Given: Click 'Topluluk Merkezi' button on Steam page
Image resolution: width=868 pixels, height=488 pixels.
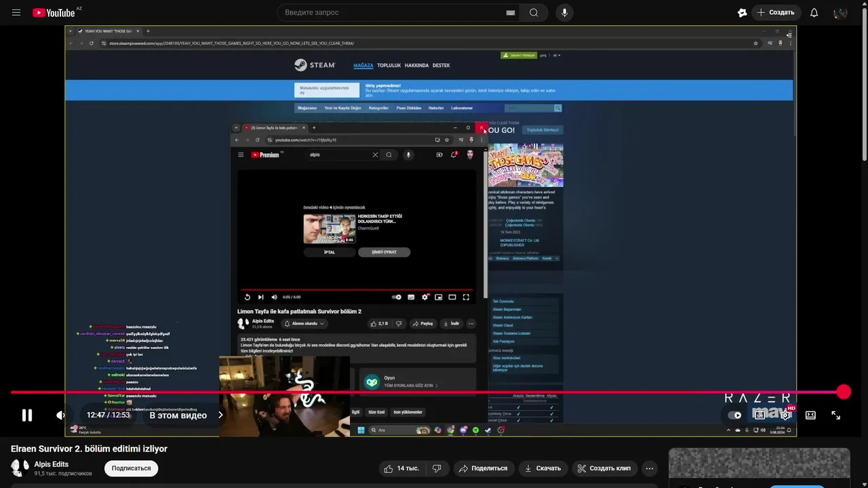Looking at the screenshot, I should click(x=543, y=130).
